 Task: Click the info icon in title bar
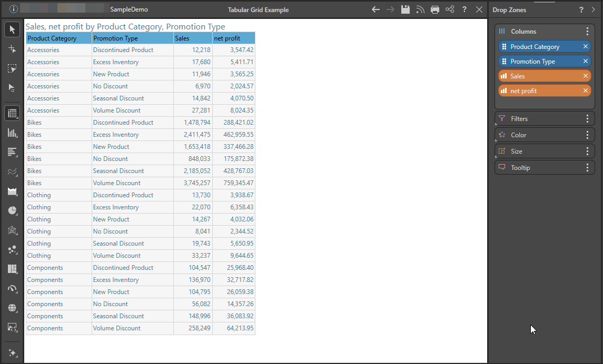[14, 9]
